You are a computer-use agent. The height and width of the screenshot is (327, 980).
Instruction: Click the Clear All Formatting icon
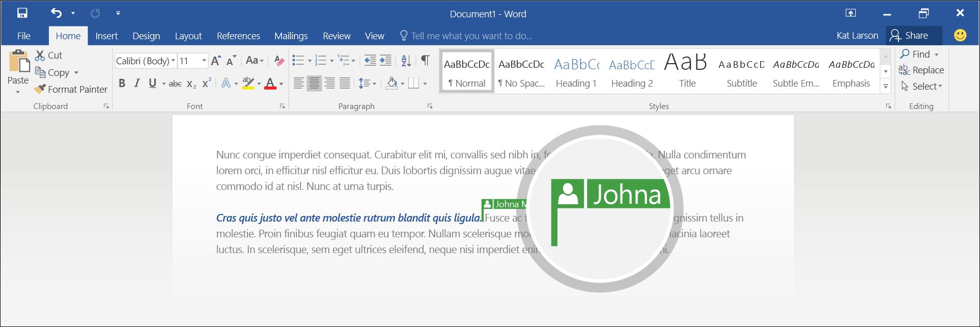(279, 61)
